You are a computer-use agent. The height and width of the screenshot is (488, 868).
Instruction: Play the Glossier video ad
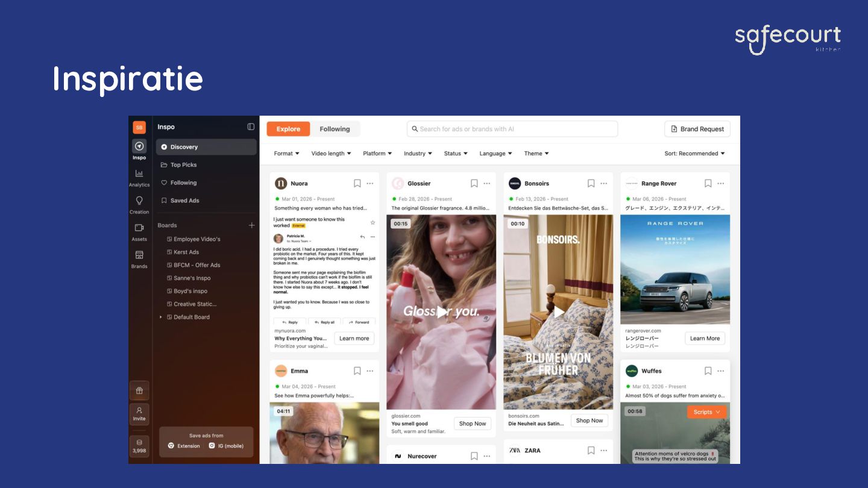[441, 312]
